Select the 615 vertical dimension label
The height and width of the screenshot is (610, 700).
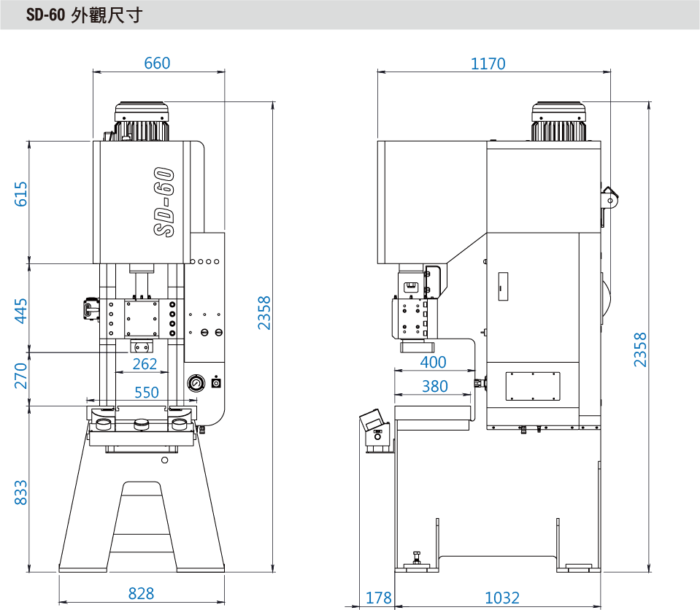pyautogui.click(x=21, y=194)
